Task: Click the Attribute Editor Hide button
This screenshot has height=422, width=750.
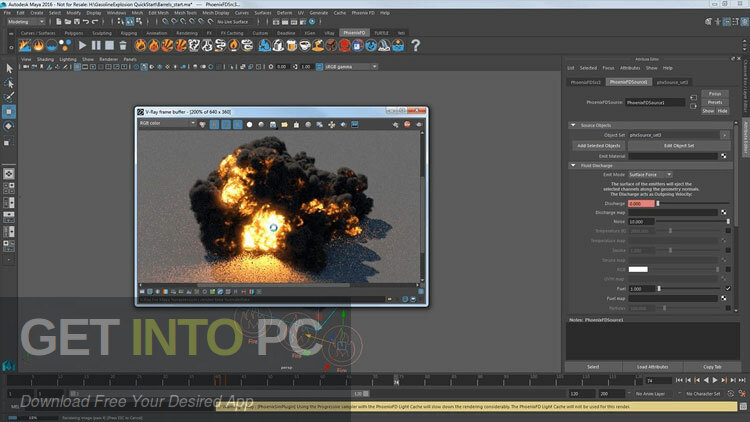Action: pyautogui.click(x=722, y=111)
